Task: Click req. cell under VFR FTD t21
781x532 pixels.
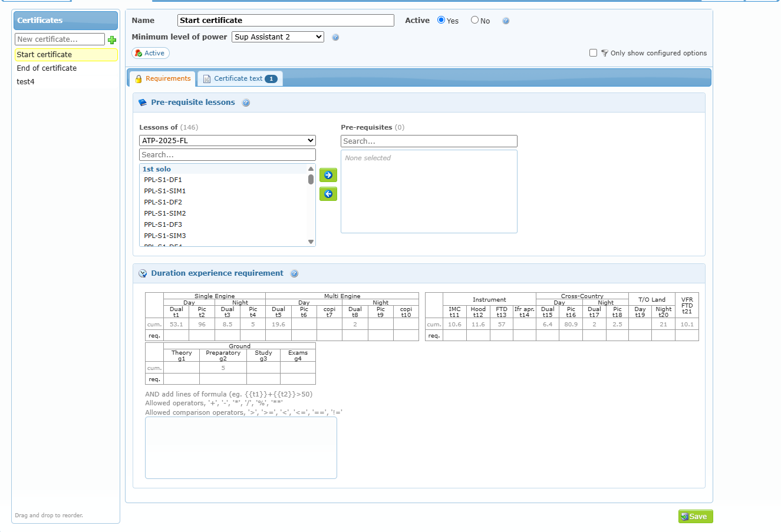Action: point(687,336)
